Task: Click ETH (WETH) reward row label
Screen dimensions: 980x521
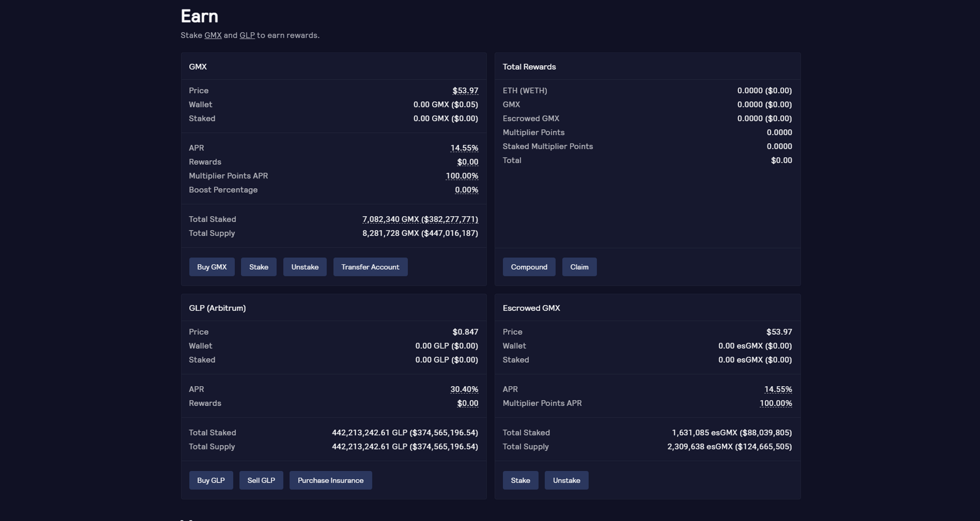Action: [x=525, y=91]
